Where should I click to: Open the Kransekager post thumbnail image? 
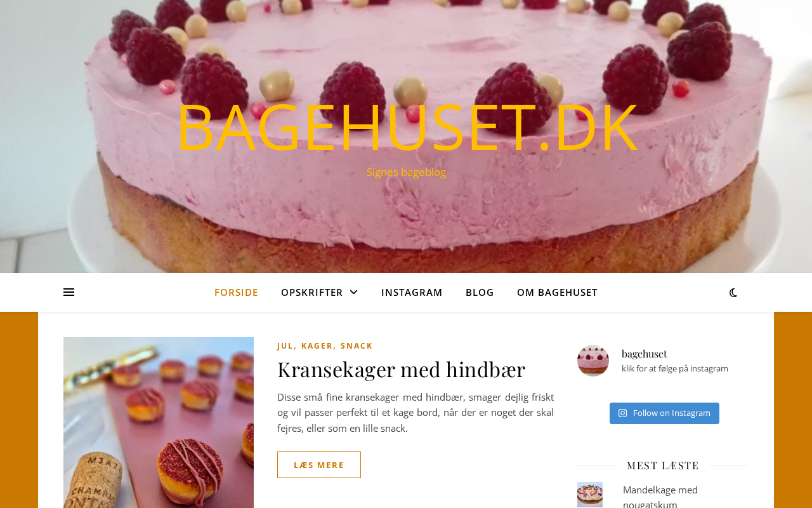point(159,422)
